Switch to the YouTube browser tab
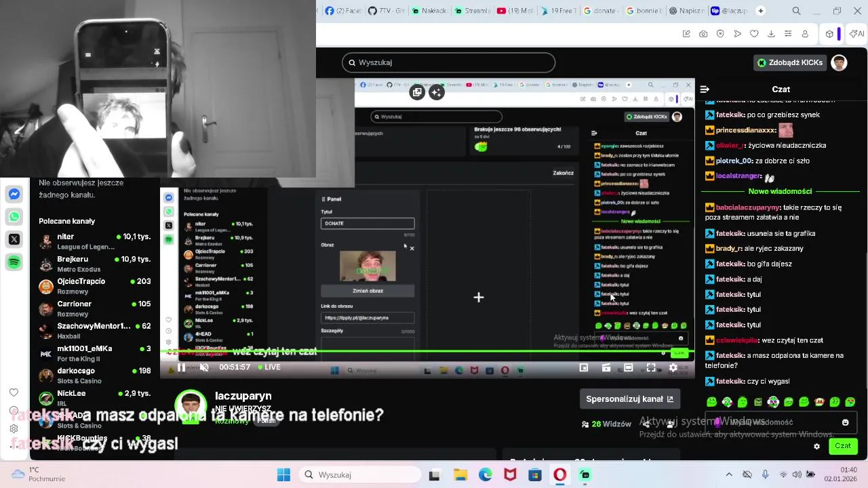Image resolution: width=868 pixels, height=488 pixels. point(514,11)
